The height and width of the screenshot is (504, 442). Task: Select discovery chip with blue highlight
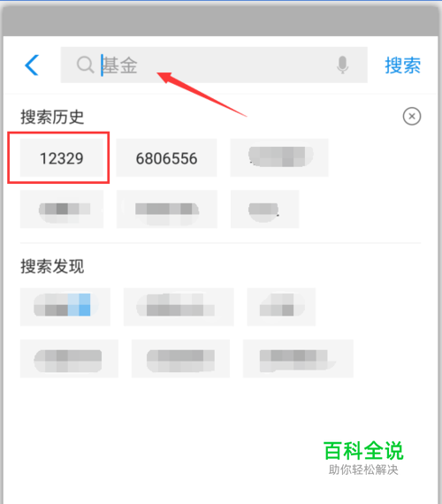click(65, 307)
